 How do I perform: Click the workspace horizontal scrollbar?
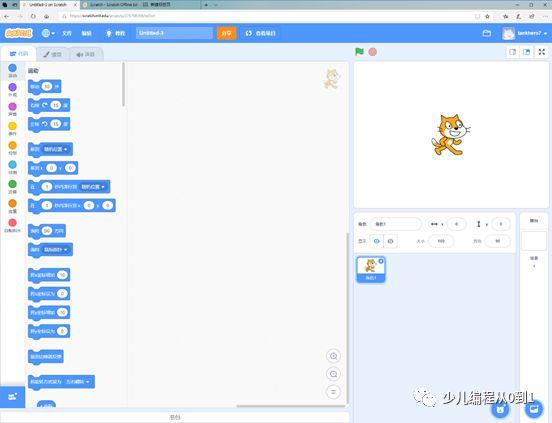coord(291,406)
